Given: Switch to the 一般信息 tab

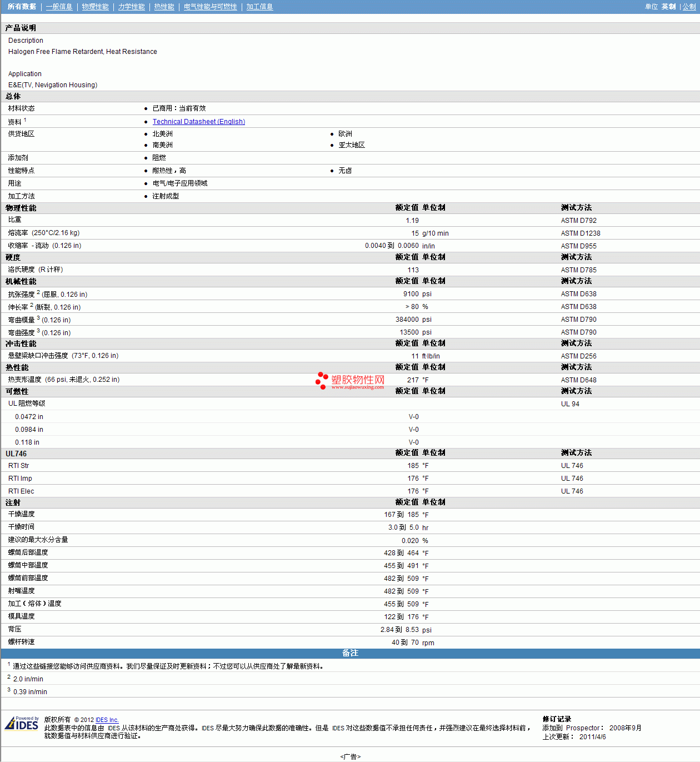Looking at the screenshot, I should pyautogui.click(x=59, y=7).
